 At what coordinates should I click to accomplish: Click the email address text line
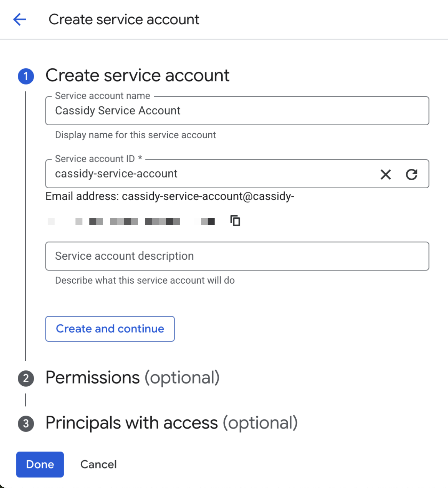coord(170,196)
